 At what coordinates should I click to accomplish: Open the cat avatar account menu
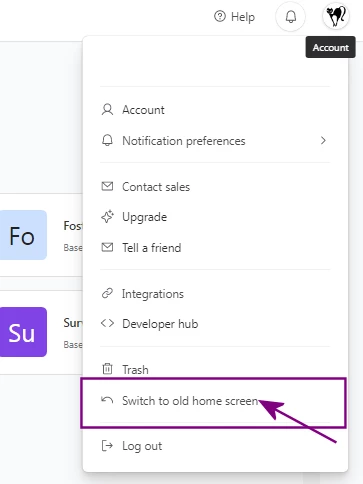pyautogui.click(x=336, y=16)
